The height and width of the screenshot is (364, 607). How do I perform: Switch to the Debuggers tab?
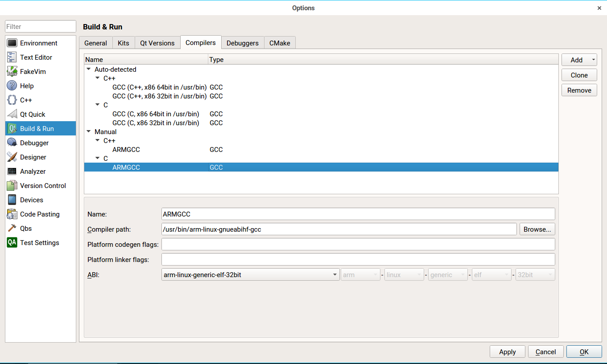243,43
